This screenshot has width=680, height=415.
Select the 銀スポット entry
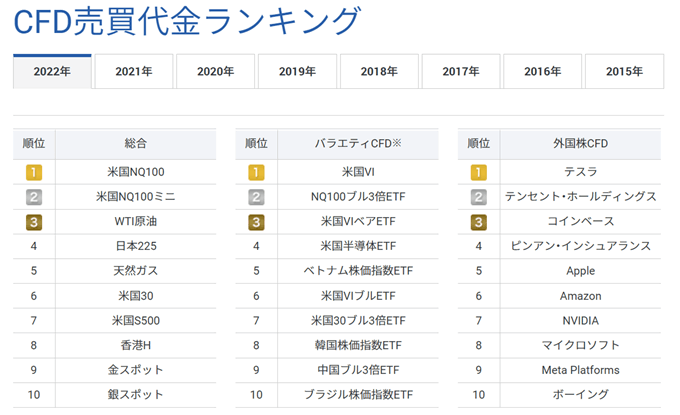coord(136,395)
